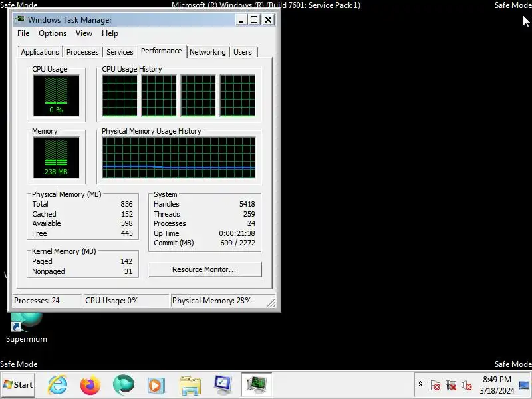This screenshot has width=532, height=399.
Task: Switch to the Applications tab
Action: 40,52
